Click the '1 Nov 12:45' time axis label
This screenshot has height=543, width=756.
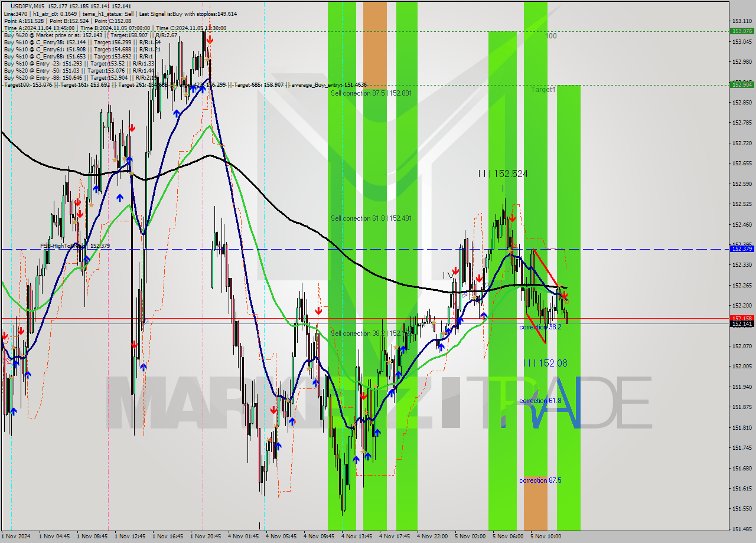click(x=130, y=537)
